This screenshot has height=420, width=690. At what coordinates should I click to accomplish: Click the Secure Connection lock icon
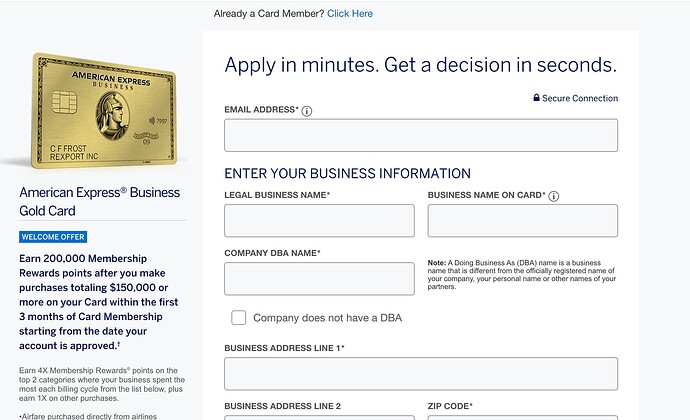pyautogui.click(x=536, y=98)
